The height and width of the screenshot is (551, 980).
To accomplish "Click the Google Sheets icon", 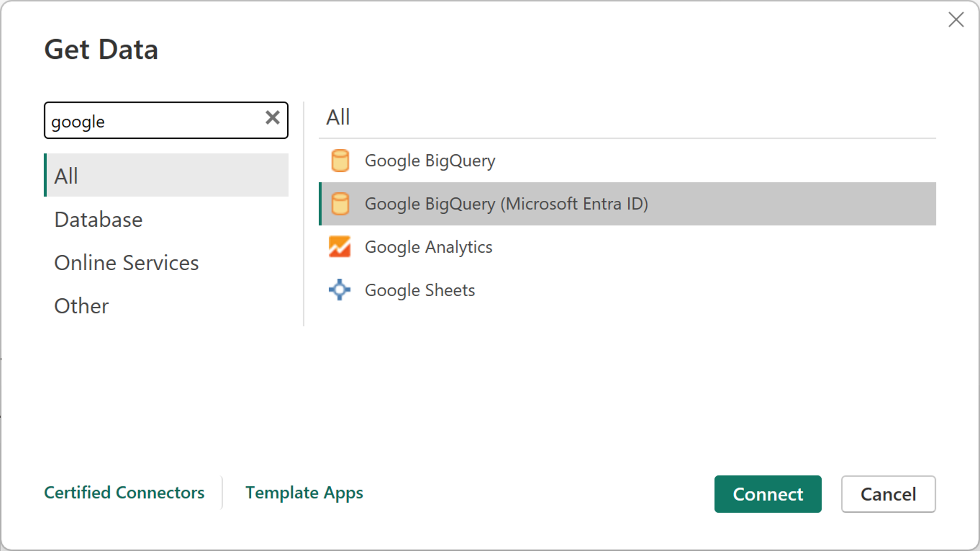I will click(x=339, y=290).
